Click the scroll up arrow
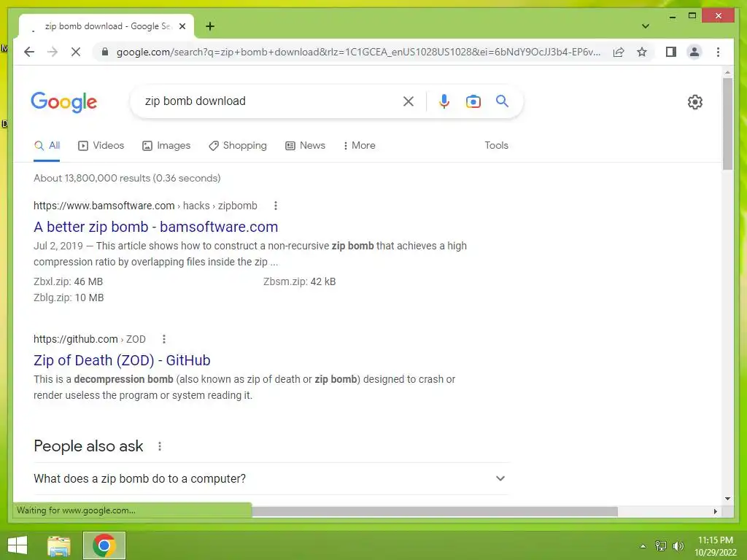This screenshot has height=560, width=747. [727, 72]
